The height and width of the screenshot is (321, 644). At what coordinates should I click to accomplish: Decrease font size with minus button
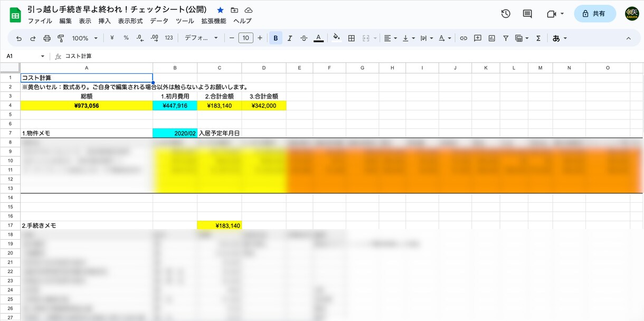coord(231,38)
